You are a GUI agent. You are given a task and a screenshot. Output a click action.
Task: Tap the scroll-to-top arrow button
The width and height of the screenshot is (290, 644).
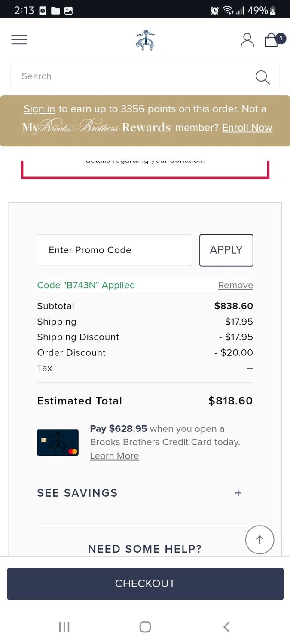point(259,540)
